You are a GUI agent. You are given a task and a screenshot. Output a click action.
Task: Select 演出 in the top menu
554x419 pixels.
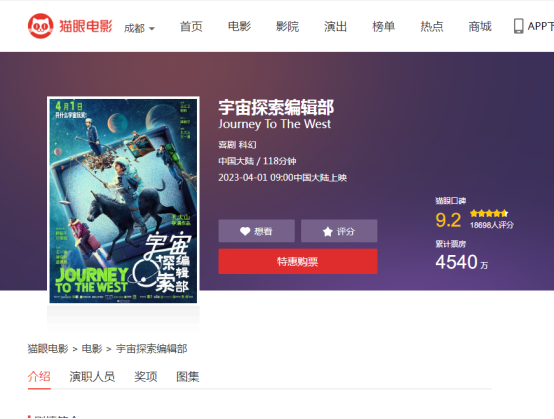[335, 26]
